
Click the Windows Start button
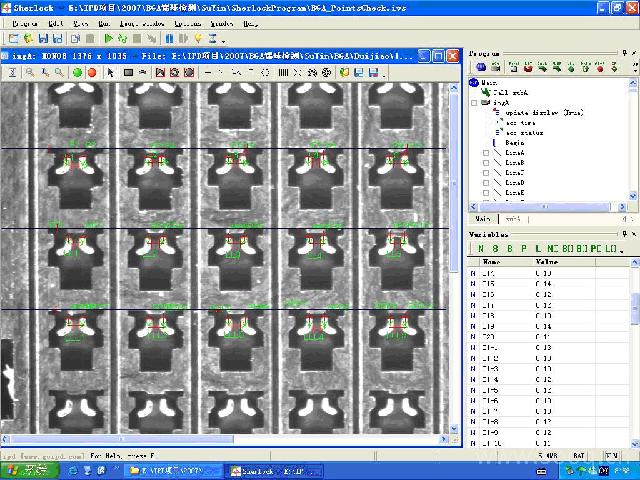30,470
